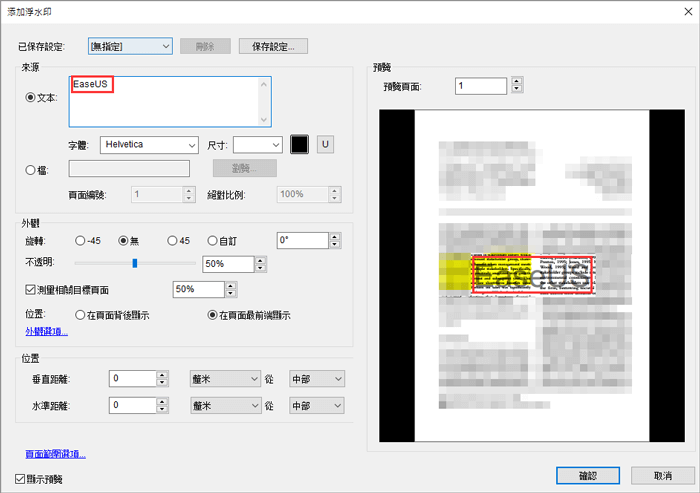This screenshot has height=493, width=700.
Task: Click the opacity slider handle
Action: click(135, 263)
